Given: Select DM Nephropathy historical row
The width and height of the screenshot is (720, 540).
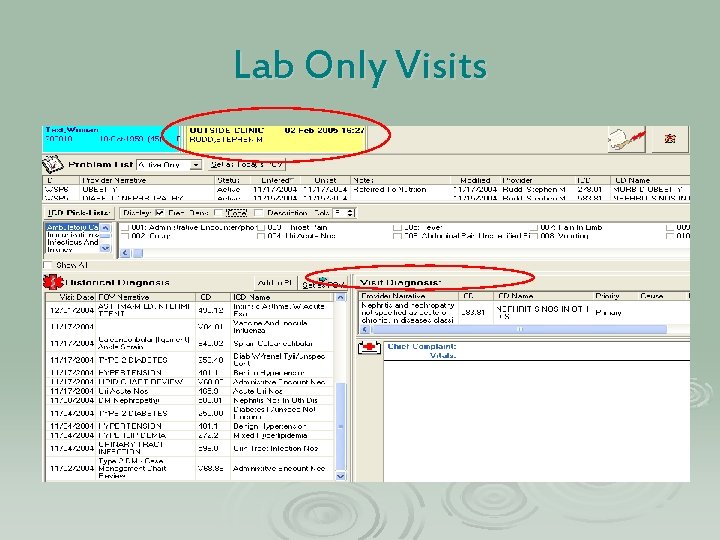Looking at the screenshot, I should [190, 400].
